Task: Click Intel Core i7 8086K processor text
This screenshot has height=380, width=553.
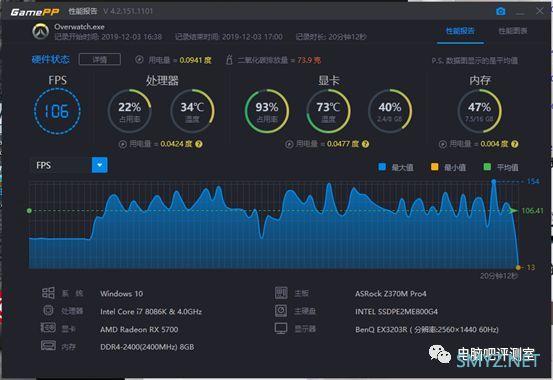Action: coord(151,312)
